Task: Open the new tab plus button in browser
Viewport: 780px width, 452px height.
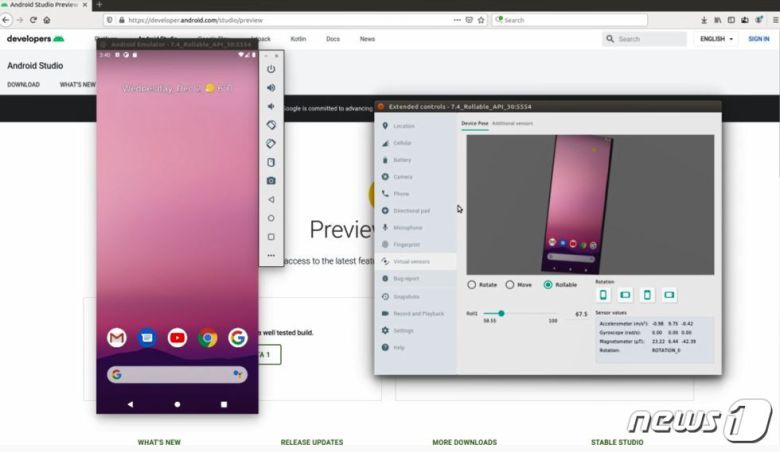Action: [x=98, y=5]
